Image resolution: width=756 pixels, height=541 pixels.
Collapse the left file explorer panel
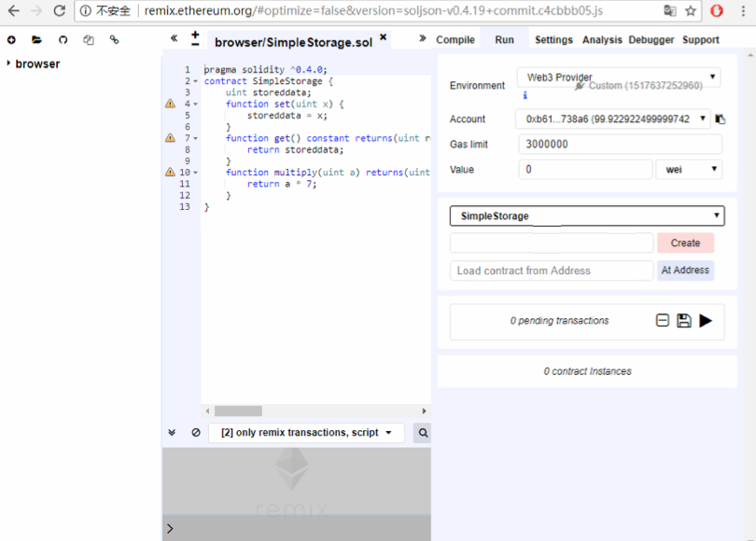coord(174,38)
